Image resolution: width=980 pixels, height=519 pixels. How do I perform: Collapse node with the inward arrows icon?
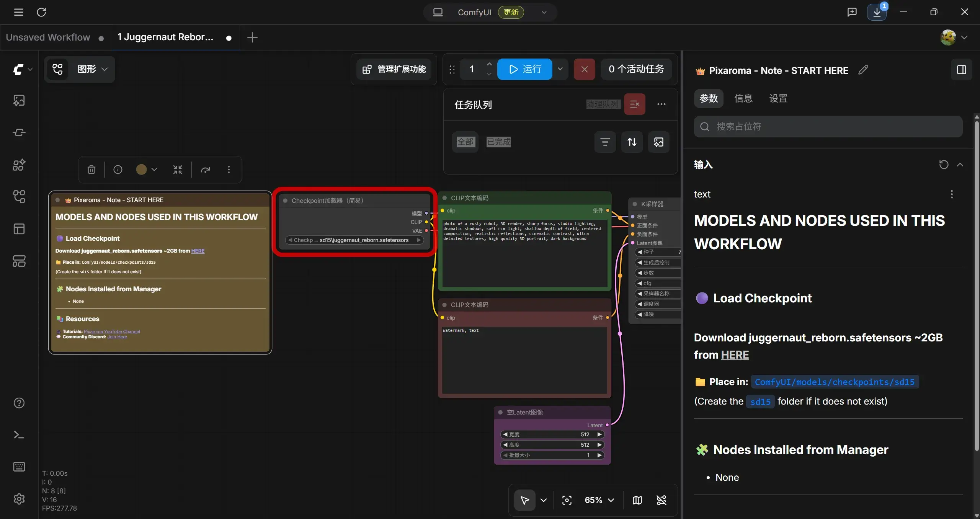point(178,170)
